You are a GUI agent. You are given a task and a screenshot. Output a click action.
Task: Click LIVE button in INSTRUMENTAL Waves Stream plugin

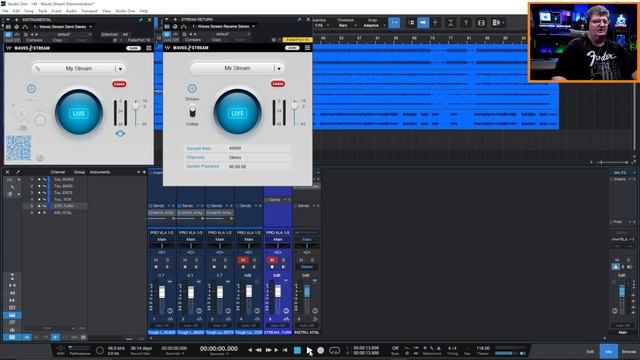78,113
